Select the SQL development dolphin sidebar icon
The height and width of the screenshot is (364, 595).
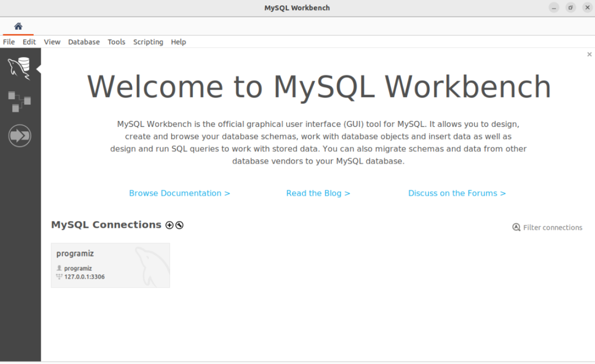[x=20, y=68]
